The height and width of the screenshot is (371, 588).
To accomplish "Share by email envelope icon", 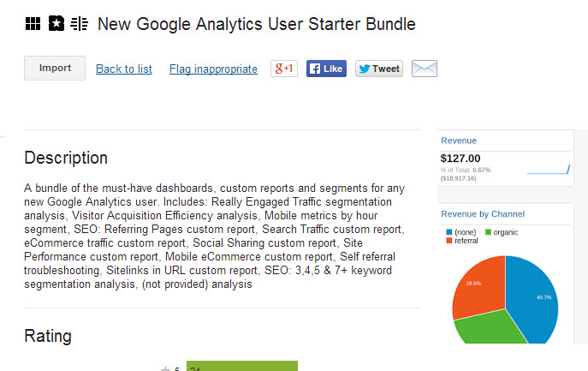I will tap(425, 69).
